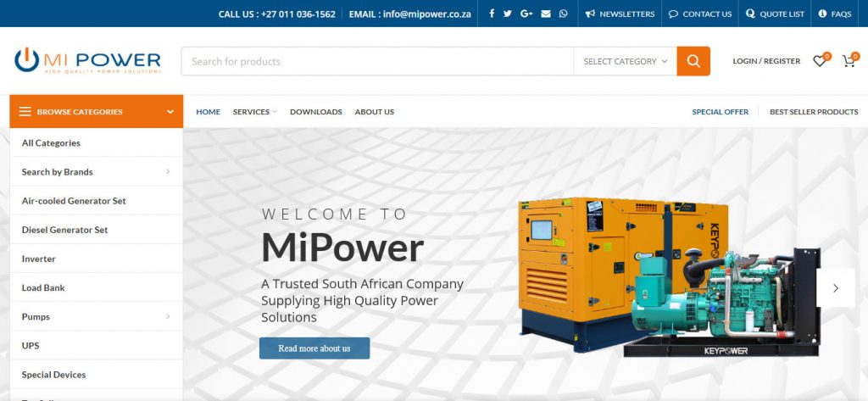Click Read more about us button

pos(314,348)
